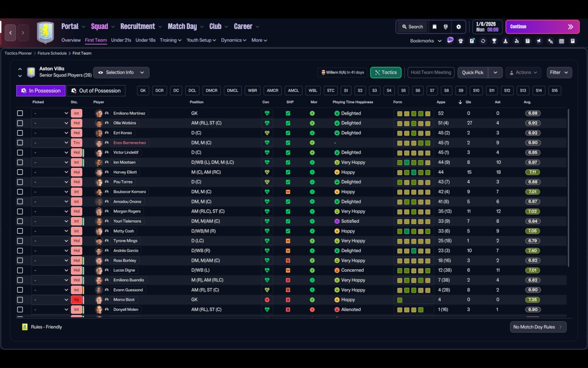Check the box for Morgan Rogers
This screenshot has height=368, width=588.
click(20, 212)
